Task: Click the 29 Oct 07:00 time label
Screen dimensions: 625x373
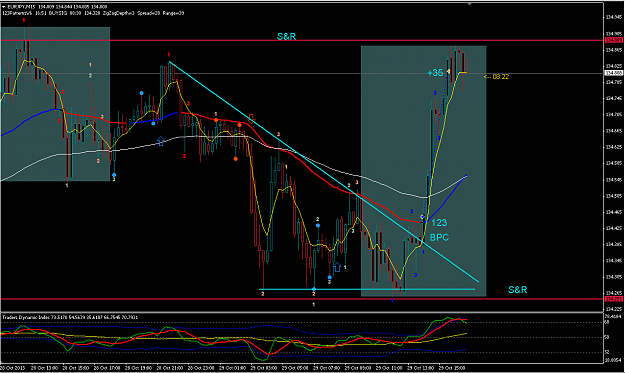Action: pyautogui.click(x=326, y=368)
